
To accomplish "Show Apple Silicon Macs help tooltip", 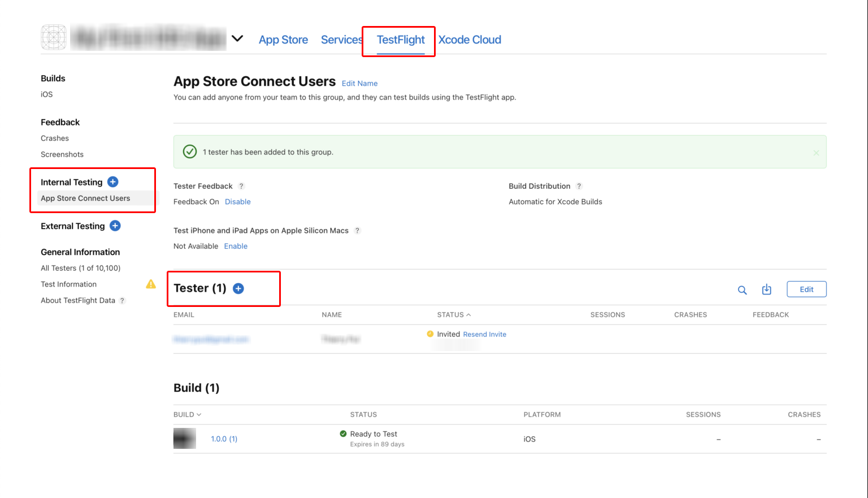I will 357,231.
